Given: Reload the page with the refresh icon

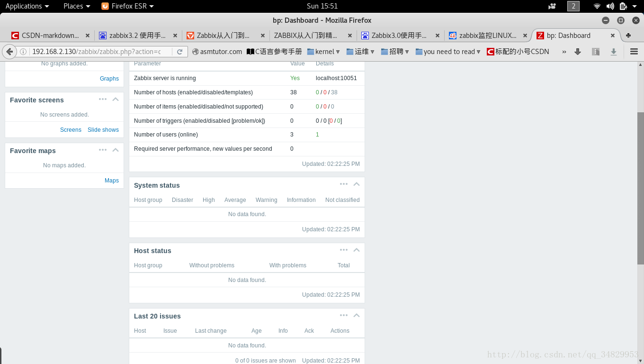Looking at the screenshot, I should [179, 52].
